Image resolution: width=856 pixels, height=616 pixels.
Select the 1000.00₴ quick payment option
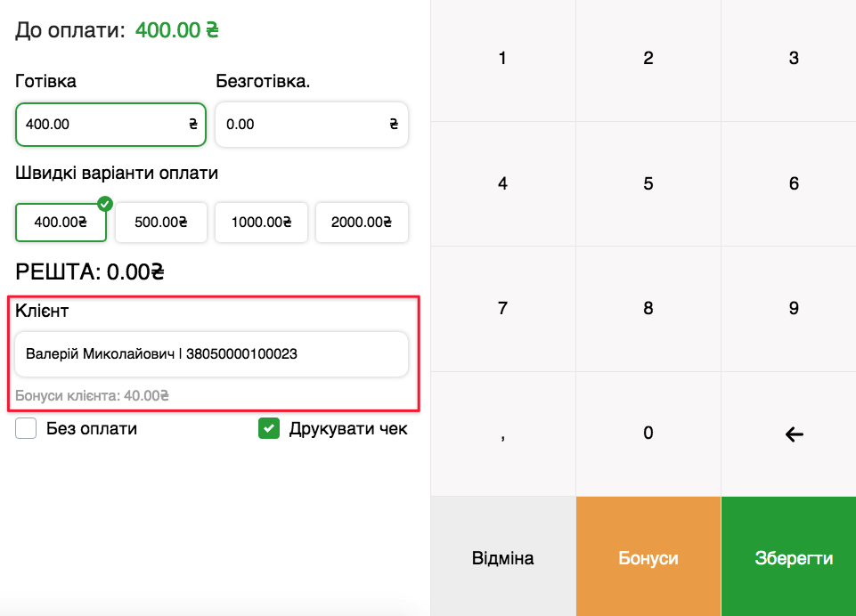pyautogui.click(x=261, y=223)
